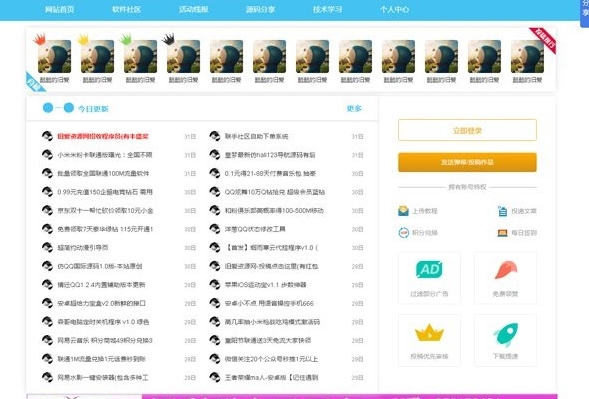Click the icon beside the 网易水影一键安装器 post
Viewport: 589px width, 399px height.
coord(47,377)
